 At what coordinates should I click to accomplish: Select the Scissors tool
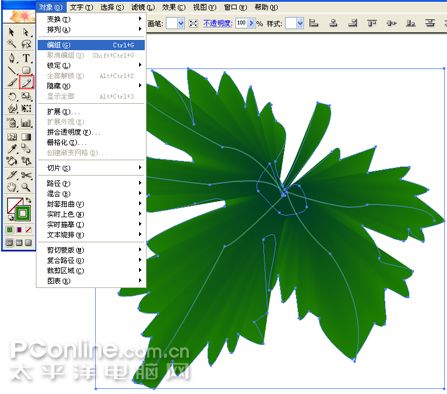(x=26, y=175)
